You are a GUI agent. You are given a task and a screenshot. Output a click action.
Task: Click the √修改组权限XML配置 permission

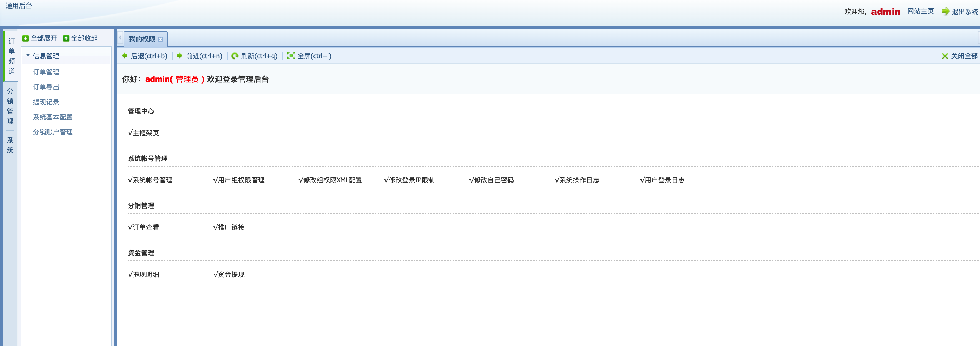tap(330, 180)
